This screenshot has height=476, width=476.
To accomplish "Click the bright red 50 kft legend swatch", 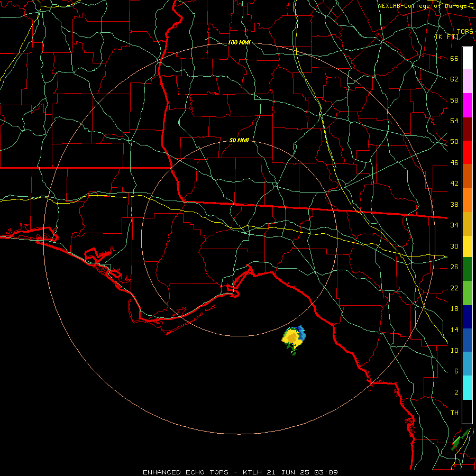I will (467, 152).
